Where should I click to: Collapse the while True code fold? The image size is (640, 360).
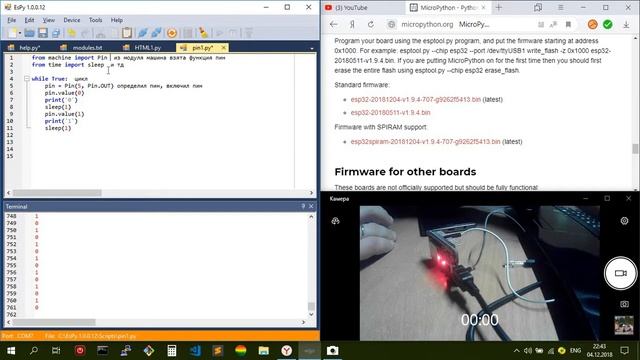[27, 79]
